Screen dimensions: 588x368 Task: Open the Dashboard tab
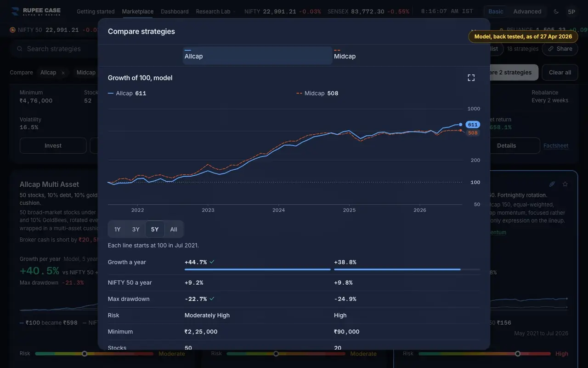point(175,11)
